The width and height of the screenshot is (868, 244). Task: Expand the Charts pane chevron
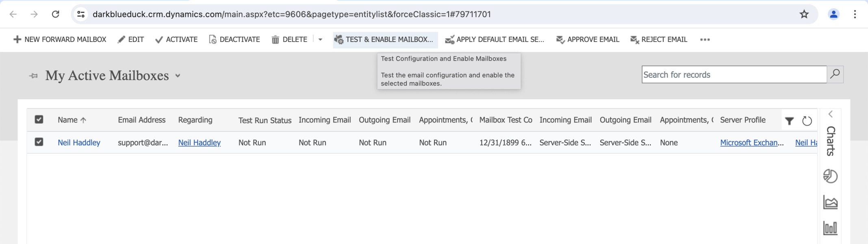(831, 114)
